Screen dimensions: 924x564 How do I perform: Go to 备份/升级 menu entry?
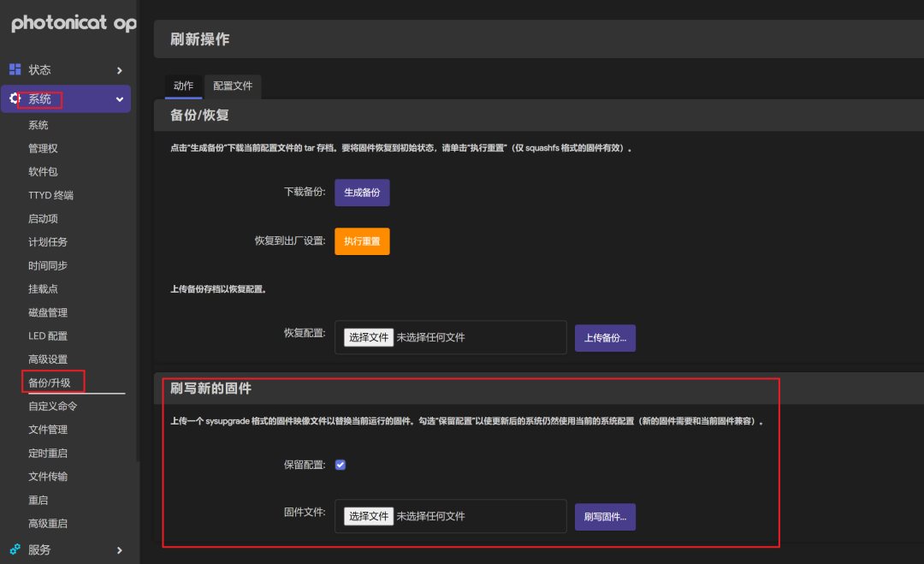50,383
